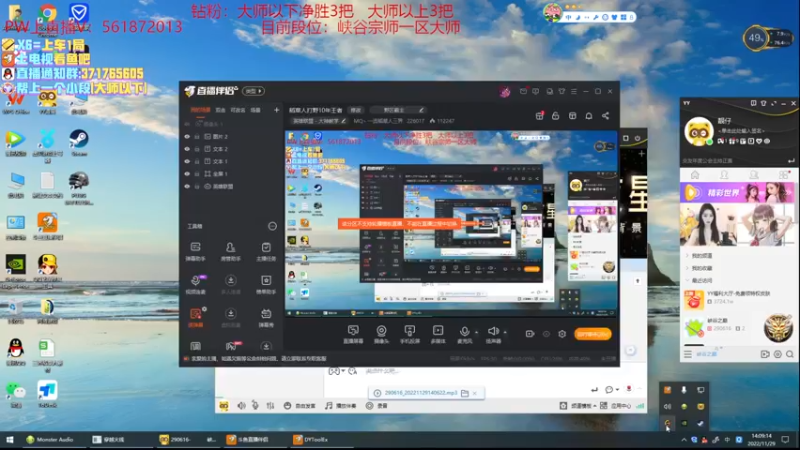This screenshot has height=450, width=800.
Task: Click the 修改 button beside the stream title
Action: click(356, 110)
